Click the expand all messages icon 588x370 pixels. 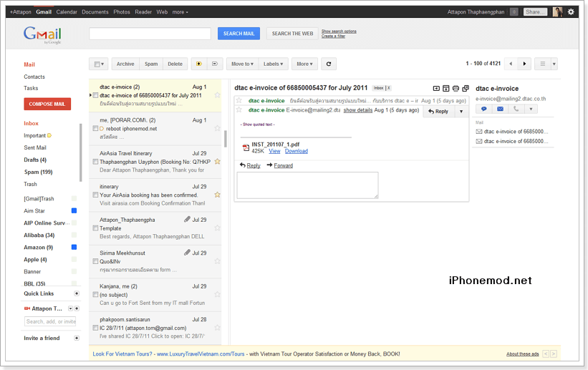click(436, 89)
